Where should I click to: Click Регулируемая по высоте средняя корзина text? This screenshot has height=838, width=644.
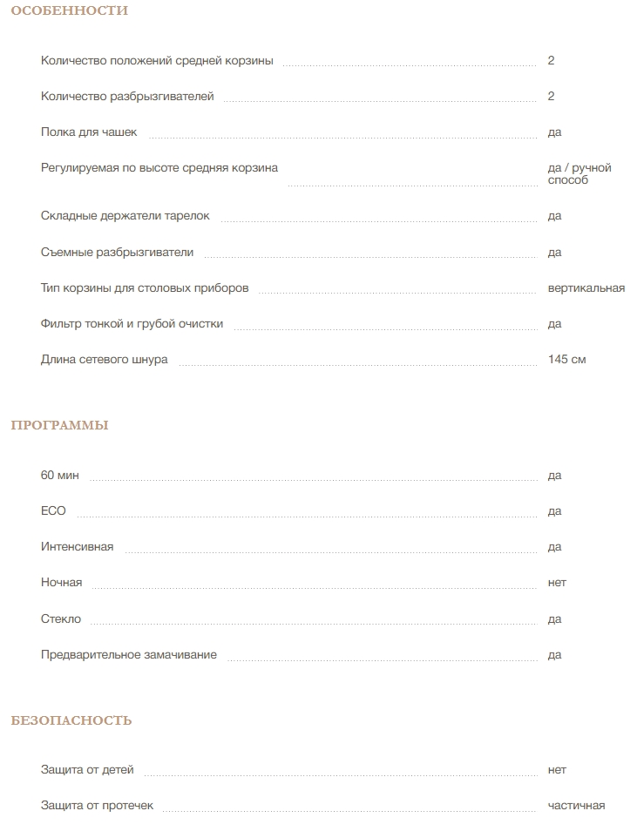[x=159, y=168]
